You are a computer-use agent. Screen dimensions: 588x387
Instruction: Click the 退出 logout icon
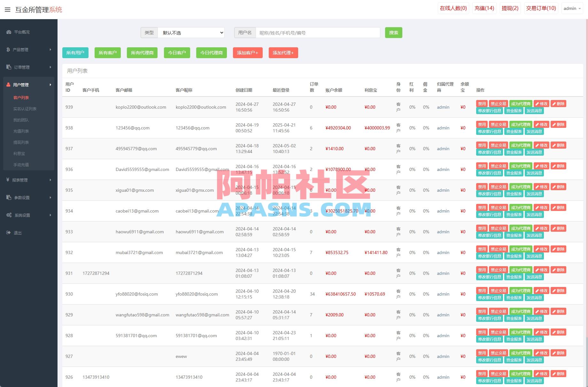click(8, 233)
